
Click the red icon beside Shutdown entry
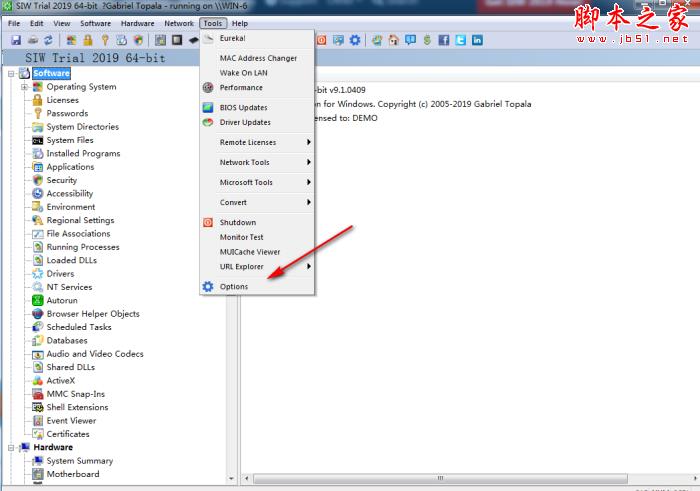pyautogui.click(x=208, y=222)
